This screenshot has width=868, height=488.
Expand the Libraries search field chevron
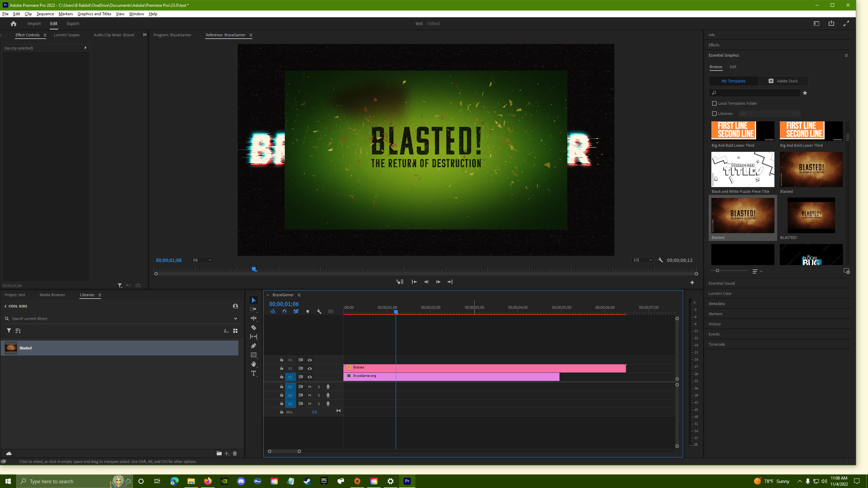235,319
